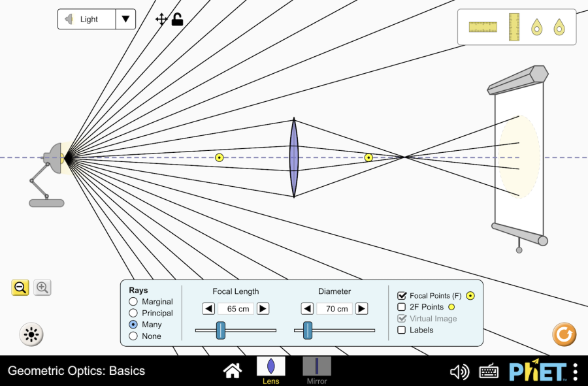
Task: Enable the 2F Points checkbox
Action: pos(402,307)
